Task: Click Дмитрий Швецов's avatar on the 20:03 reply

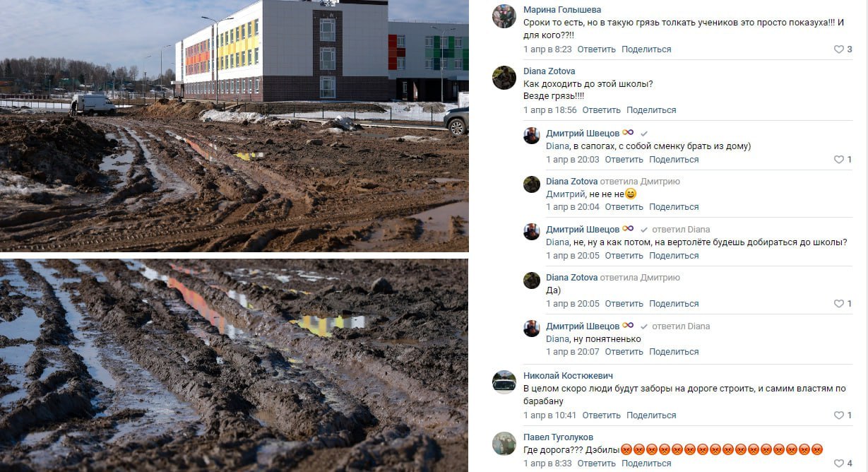Action: [531, 136]
